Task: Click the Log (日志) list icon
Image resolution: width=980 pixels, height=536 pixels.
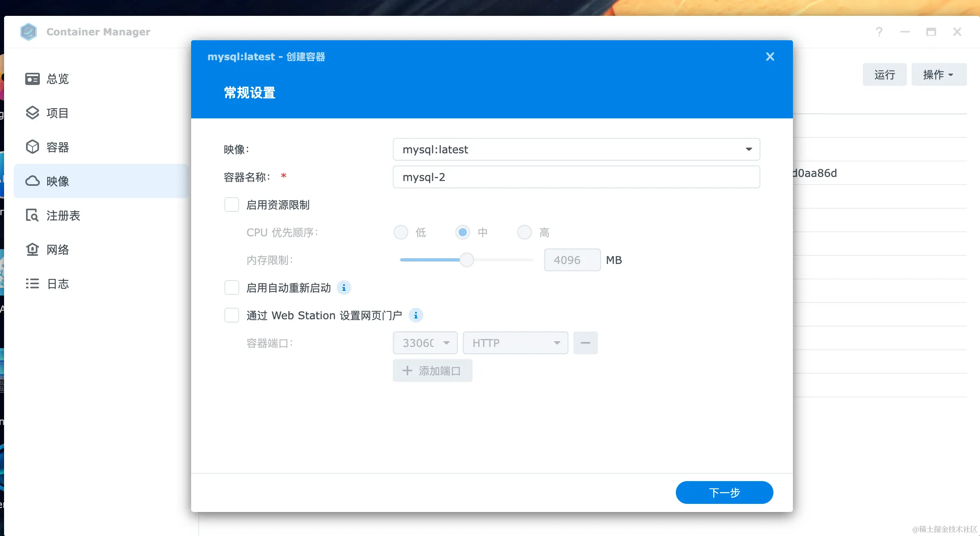Action: 33,284
